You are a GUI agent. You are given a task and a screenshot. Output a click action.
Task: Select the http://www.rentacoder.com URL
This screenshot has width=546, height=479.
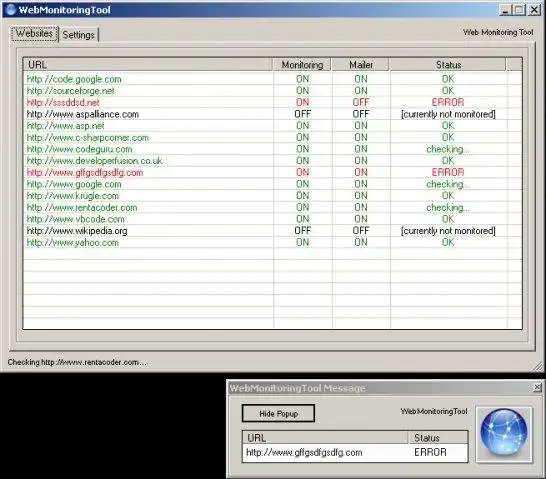coord(82,207)
